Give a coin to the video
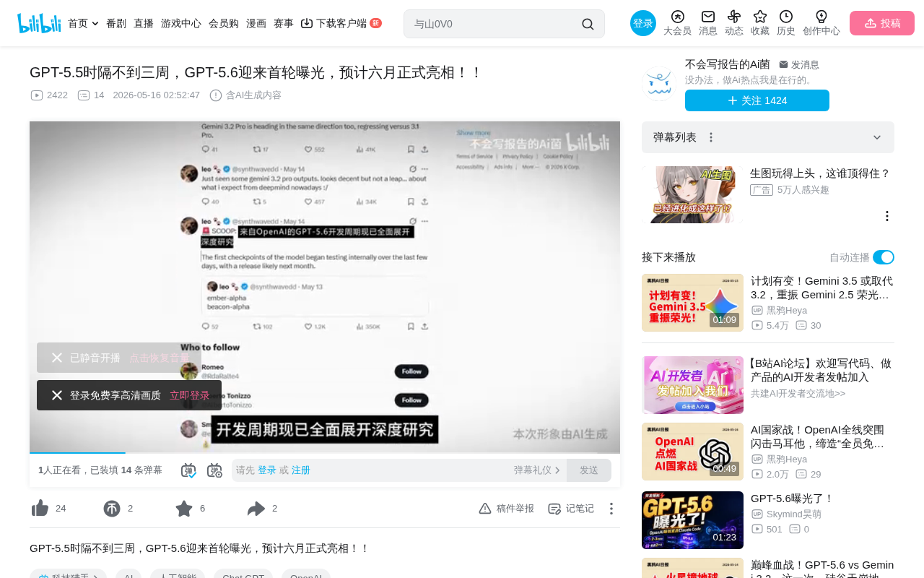 112,509
